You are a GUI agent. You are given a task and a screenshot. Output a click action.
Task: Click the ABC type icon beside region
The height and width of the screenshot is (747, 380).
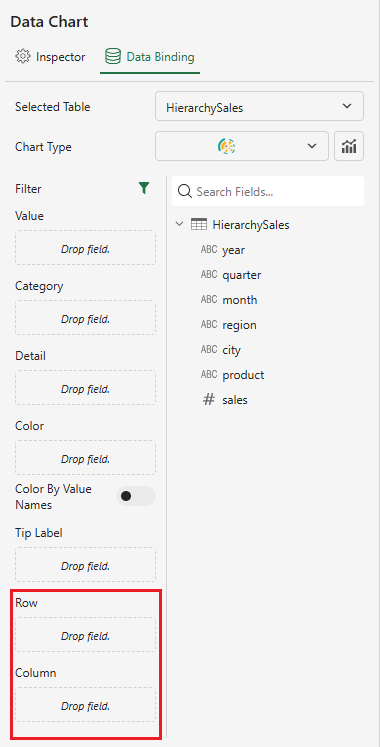pos(209,324)
